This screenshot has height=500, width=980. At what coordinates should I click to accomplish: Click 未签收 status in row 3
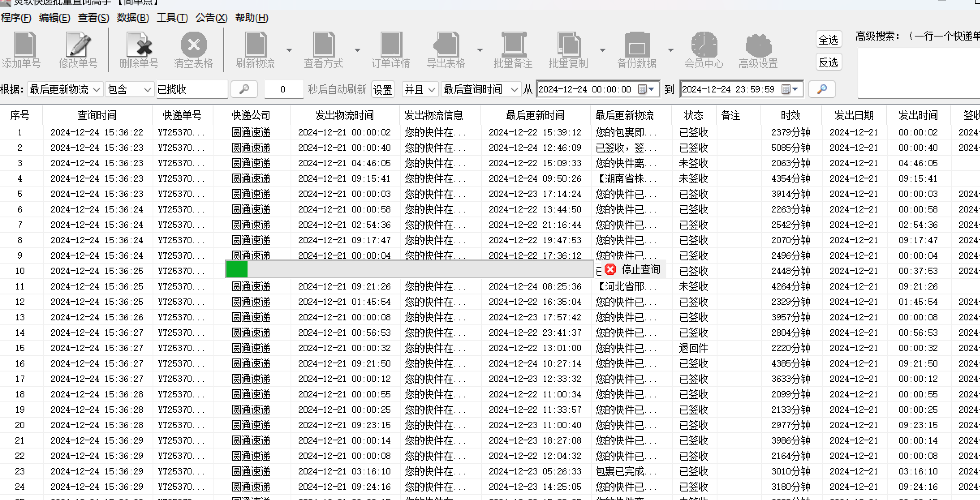tap(694, 163)
